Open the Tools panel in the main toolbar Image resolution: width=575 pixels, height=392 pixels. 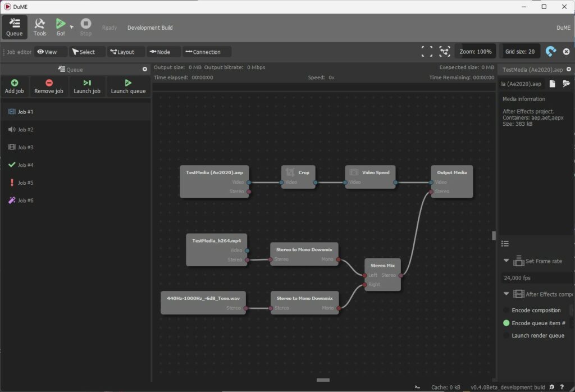[39, 26]
